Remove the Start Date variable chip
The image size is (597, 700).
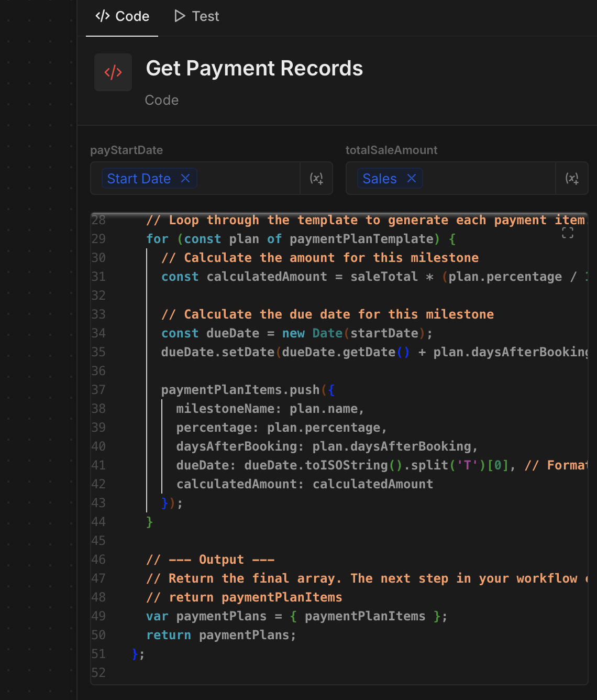tap(185, 178)
